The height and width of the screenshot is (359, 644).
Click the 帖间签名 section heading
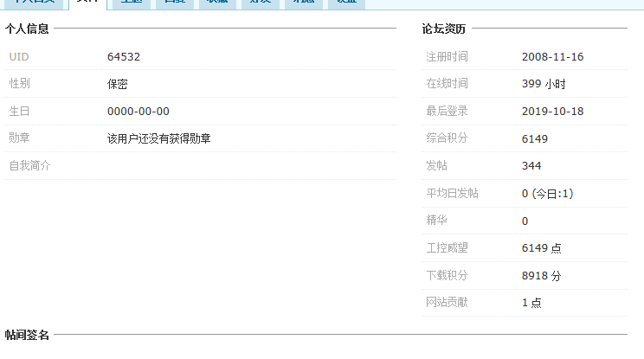point(27,335)
